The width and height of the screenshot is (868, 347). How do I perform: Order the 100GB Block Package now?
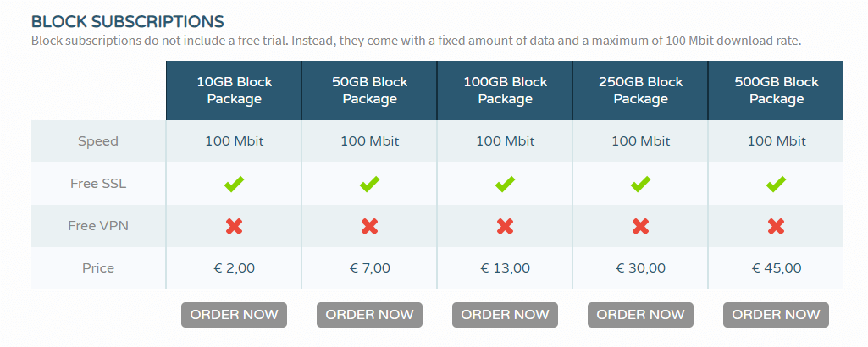(505, 315)
